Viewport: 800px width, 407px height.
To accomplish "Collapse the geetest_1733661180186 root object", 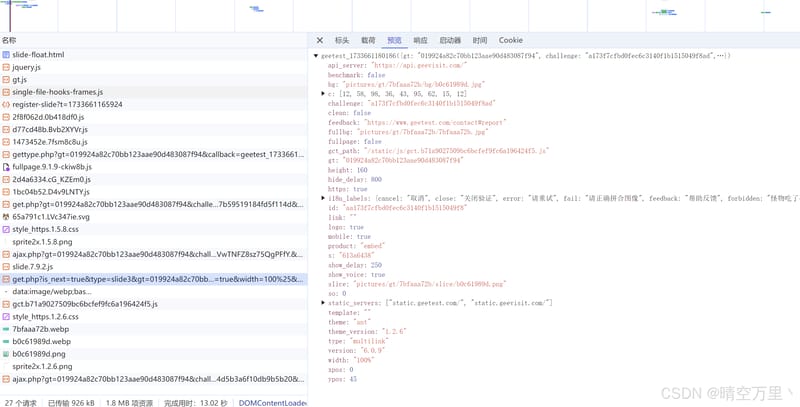I will click(x=316, y=56).
